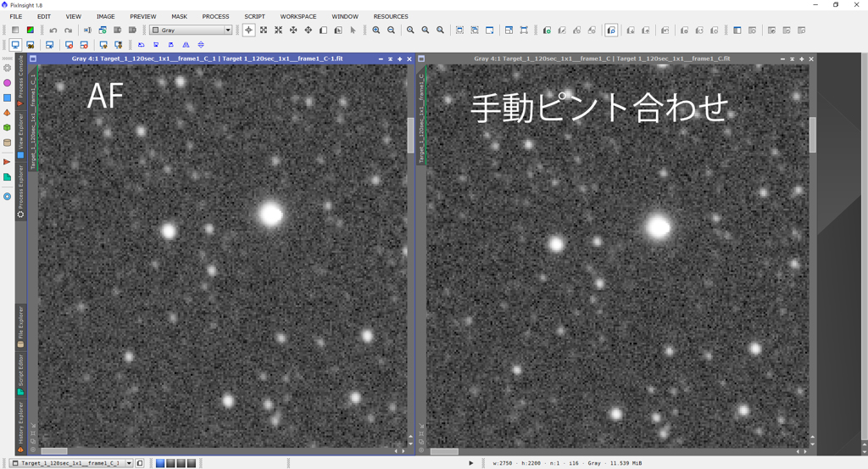The height and width of the screenshot is (469, 868).
Task: Select the Readout crosshair mode tool
Action: tap(248, 31)
